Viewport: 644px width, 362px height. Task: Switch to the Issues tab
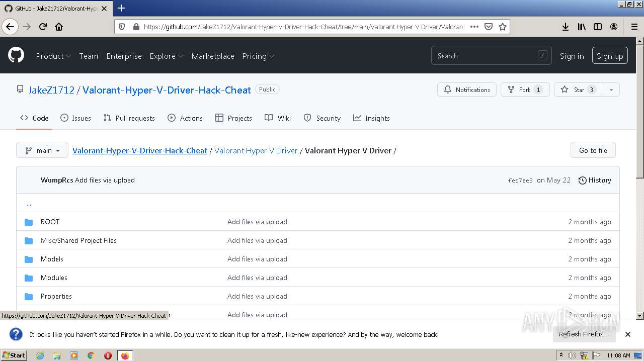pos(75,118)
